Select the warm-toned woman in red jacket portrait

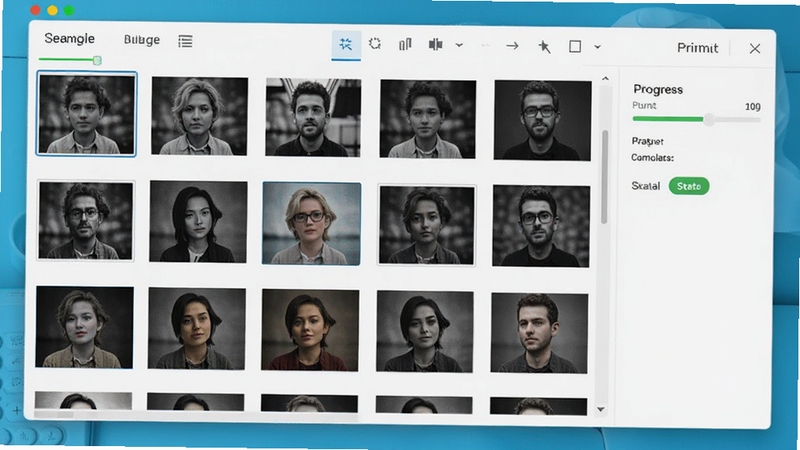point(310,330)
